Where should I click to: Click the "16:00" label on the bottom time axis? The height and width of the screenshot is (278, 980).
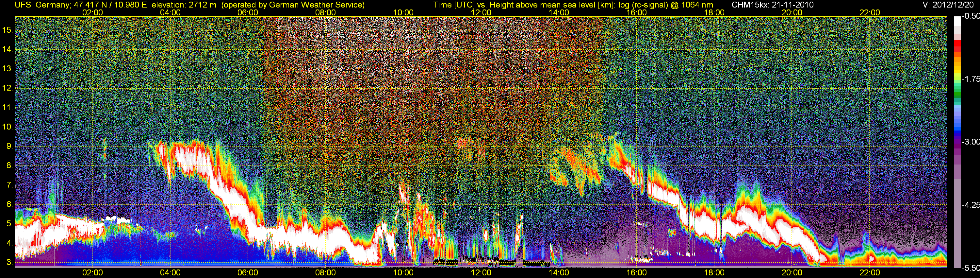pos(636,273)
